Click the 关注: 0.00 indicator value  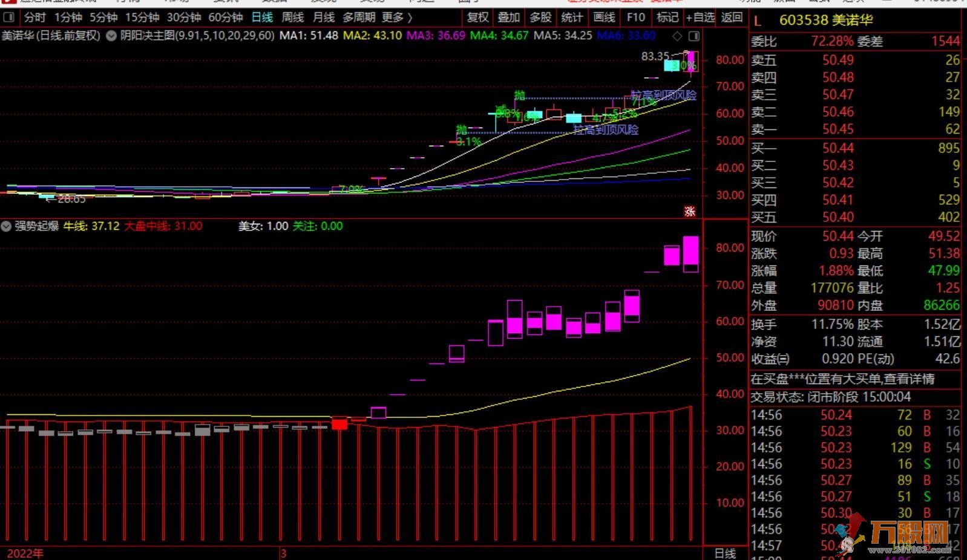click(318, 226)
